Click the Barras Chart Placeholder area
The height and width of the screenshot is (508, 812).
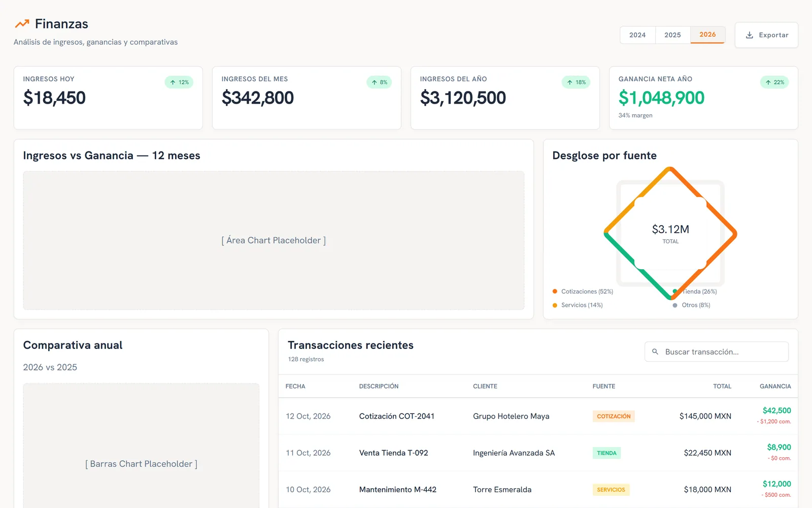pos(141,446)
